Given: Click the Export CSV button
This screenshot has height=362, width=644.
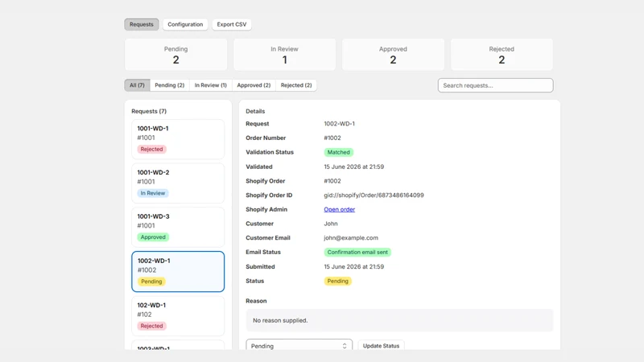Looking at the screenshot, I should (x=232, y=24).
